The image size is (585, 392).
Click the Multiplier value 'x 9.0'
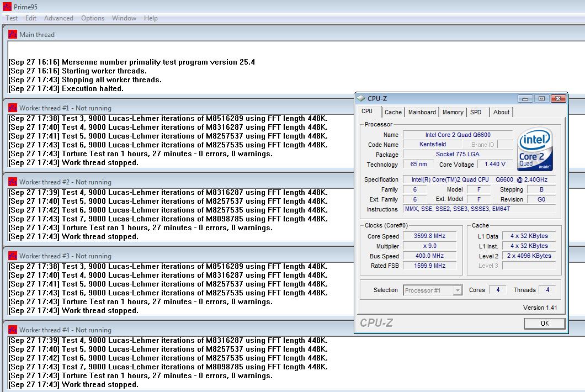coord(430,246)
